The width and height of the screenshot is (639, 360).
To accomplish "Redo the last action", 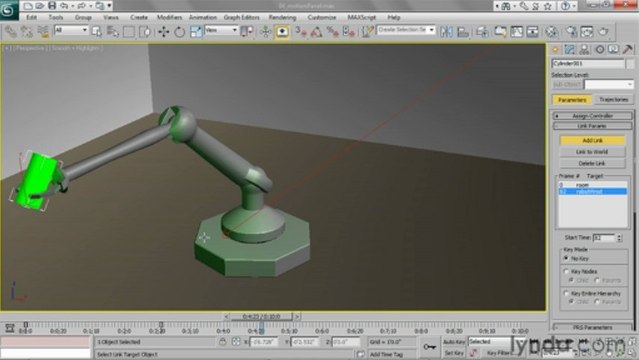I will tap(82, 6).
